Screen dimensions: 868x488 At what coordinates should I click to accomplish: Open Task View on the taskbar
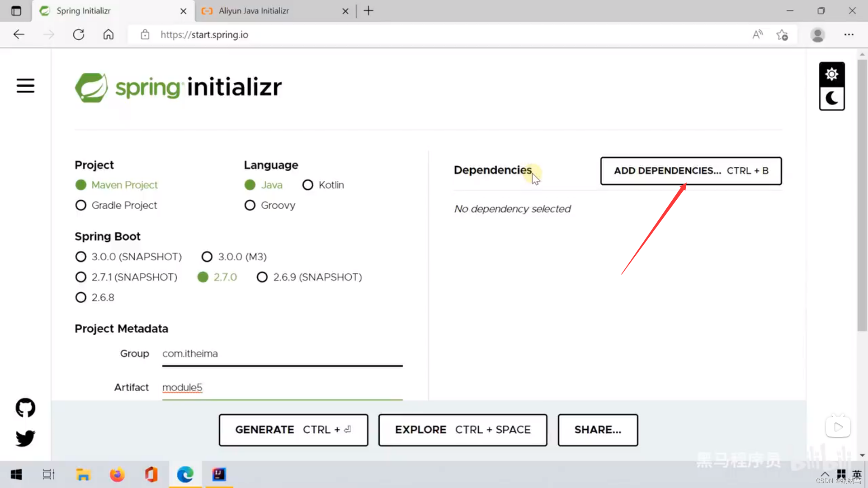(x=49, y=474)
